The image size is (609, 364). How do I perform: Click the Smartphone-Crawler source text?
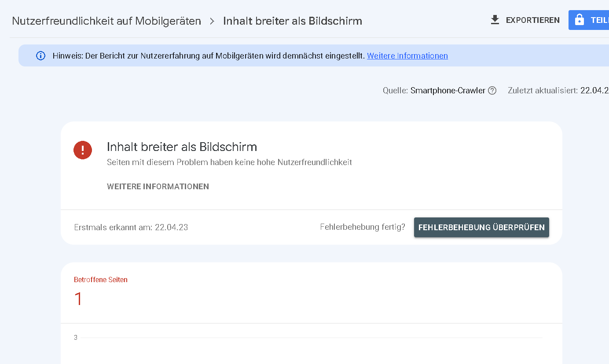pos(448,91)
